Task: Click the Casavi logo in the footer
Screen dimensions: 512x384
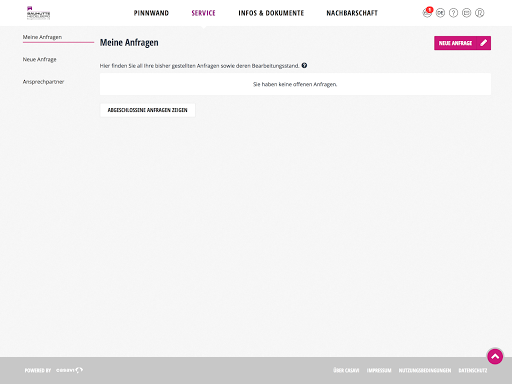Action: [x=69, y=370]
